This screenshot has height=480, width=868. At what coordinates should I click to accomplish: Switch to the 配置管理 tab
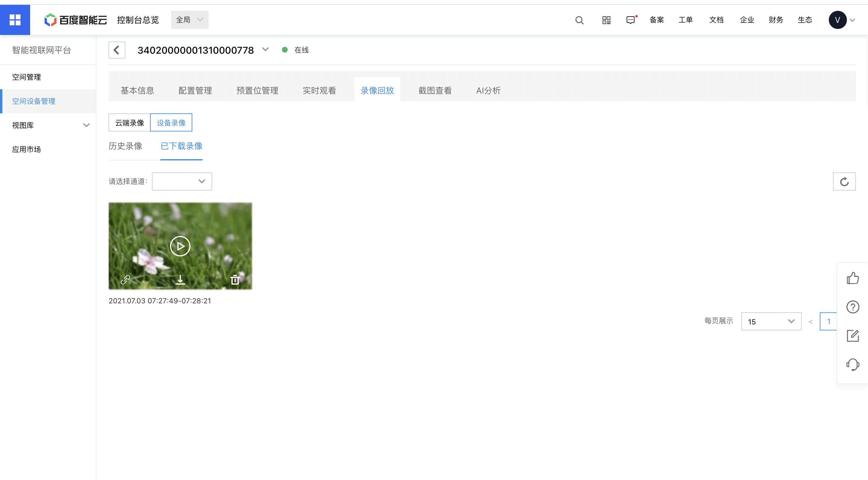(195, 90)
